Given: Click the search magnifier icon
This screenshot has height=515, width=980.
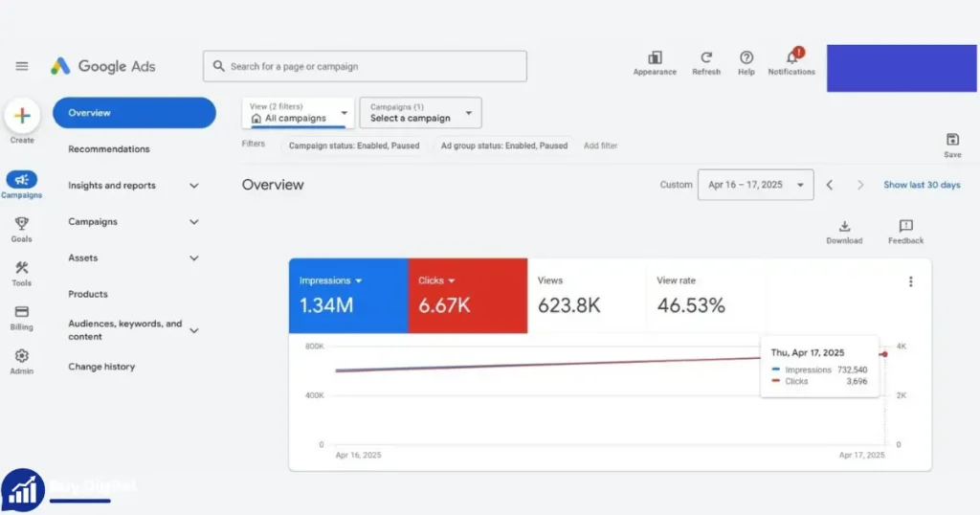Looking at the screenshot, I should click(x=218, y=66).
